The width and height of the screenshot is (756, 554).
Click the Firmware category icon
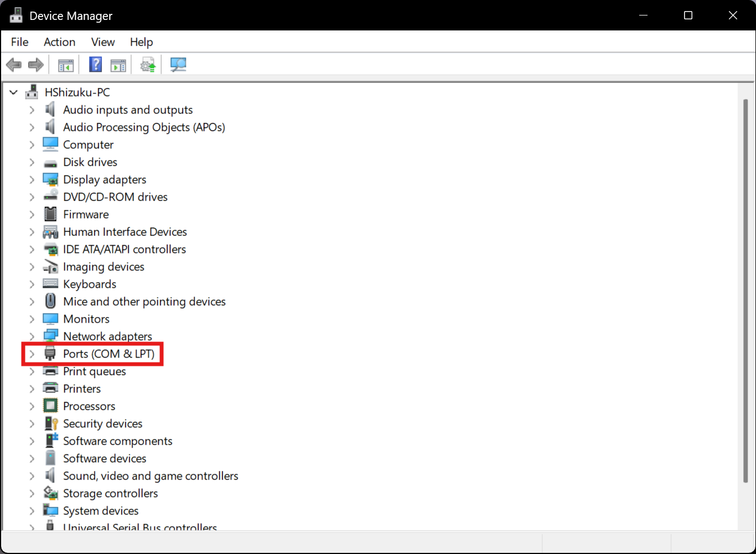[x=50, y=214]
